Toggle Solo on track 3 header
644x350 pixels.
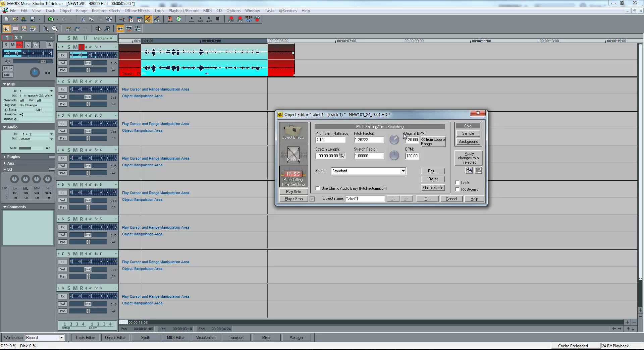pyautogui.click(x=69, y=115)
